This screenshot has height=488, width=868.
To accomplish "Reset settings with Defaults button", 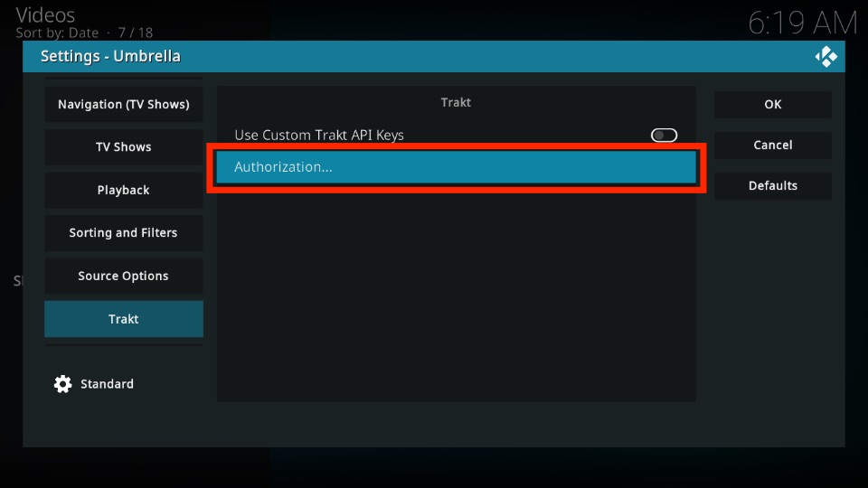I will click(773, 185).
